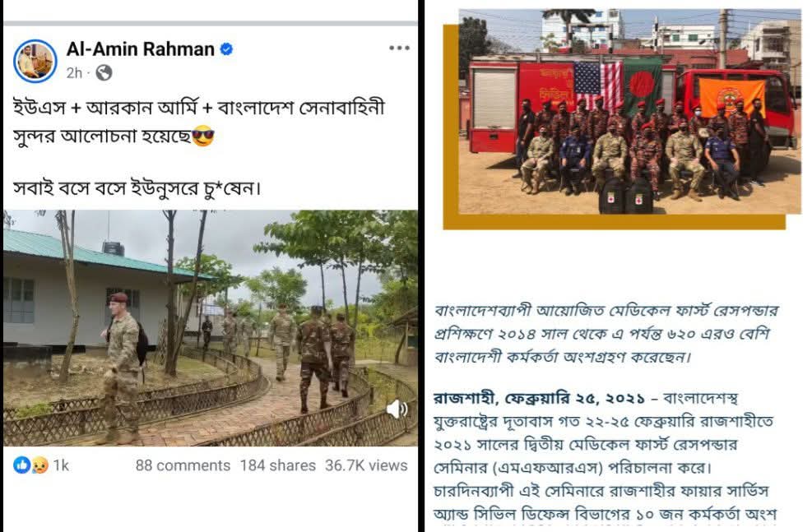812x532 pixels.
Task: Click the 36.7K views counter
Action: (x=366, y=465)
